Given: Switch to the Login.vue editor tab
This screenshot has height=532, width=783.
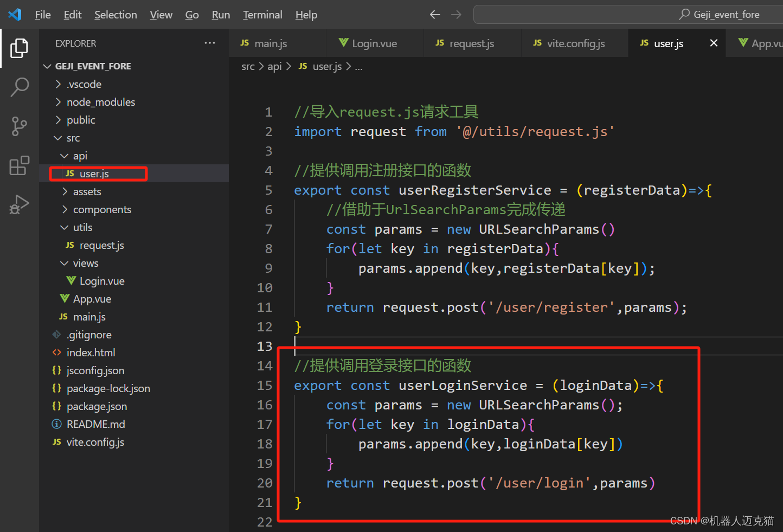Looking at the screenshot, I should click(x=375, y=43).
